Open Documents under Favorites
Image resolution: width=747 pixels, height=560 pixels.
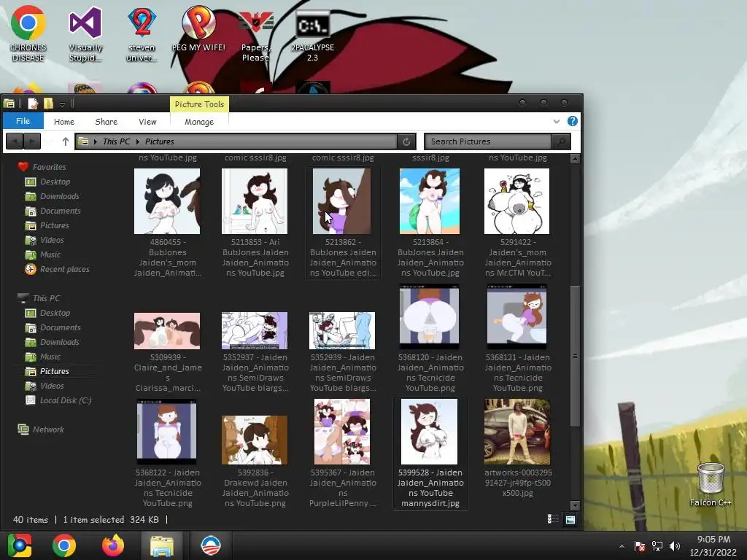click(x=61, y=211)
